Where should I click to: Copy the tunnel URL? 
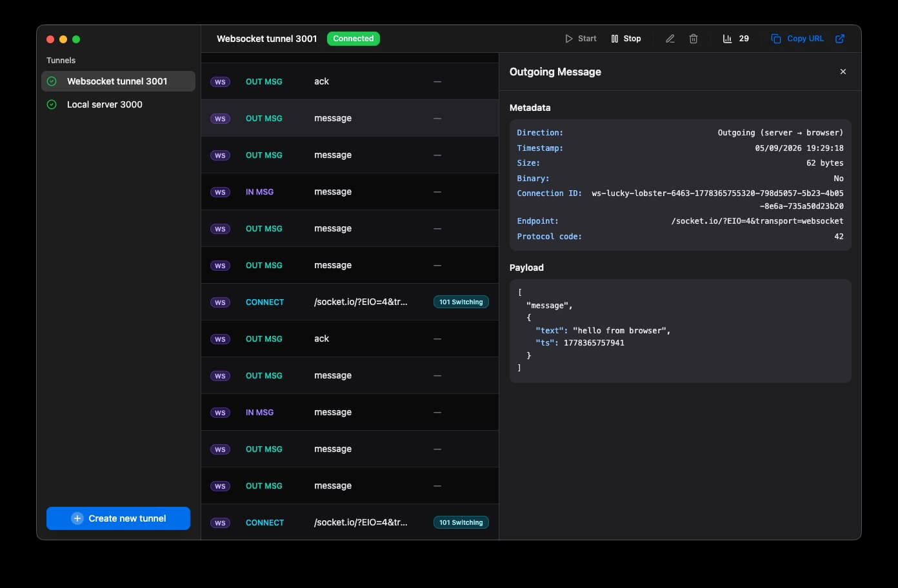tap(797, 39)
